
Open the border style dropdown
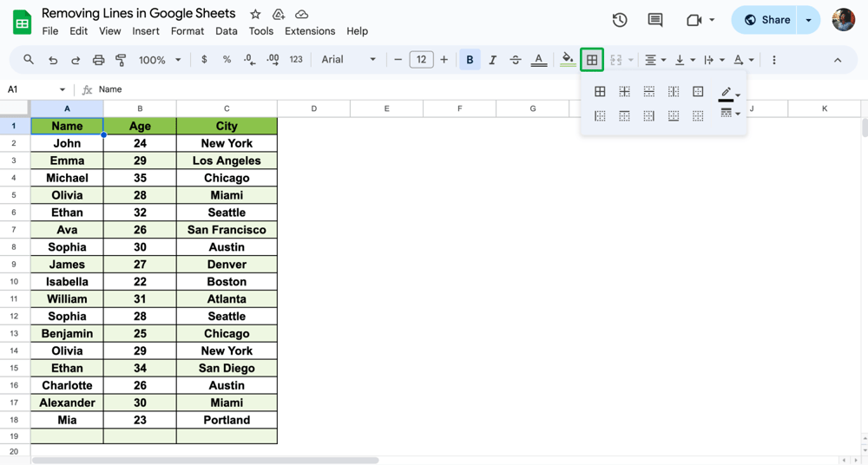point(729,114)
